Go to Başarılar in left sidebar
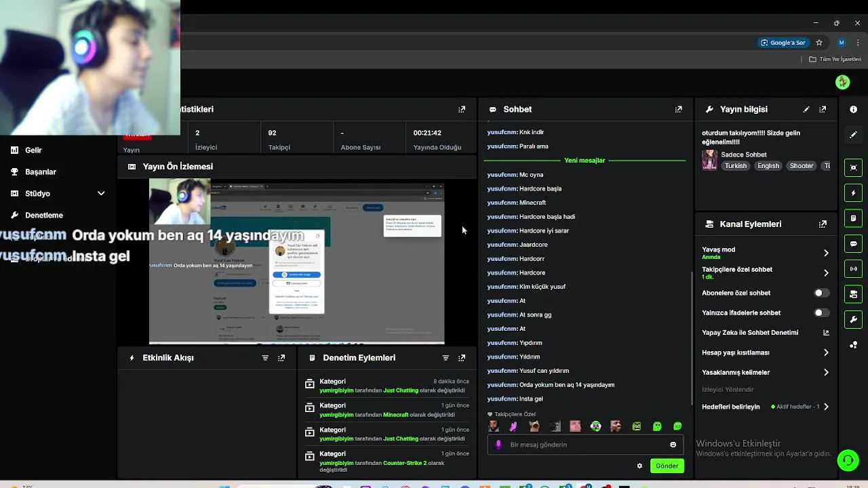 point(40,172)
